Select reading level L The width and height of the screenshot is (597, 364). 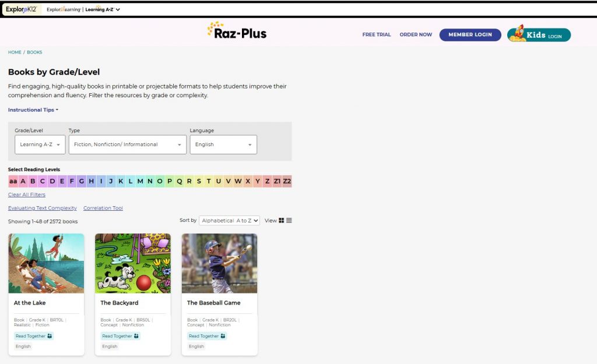(130, 182)
